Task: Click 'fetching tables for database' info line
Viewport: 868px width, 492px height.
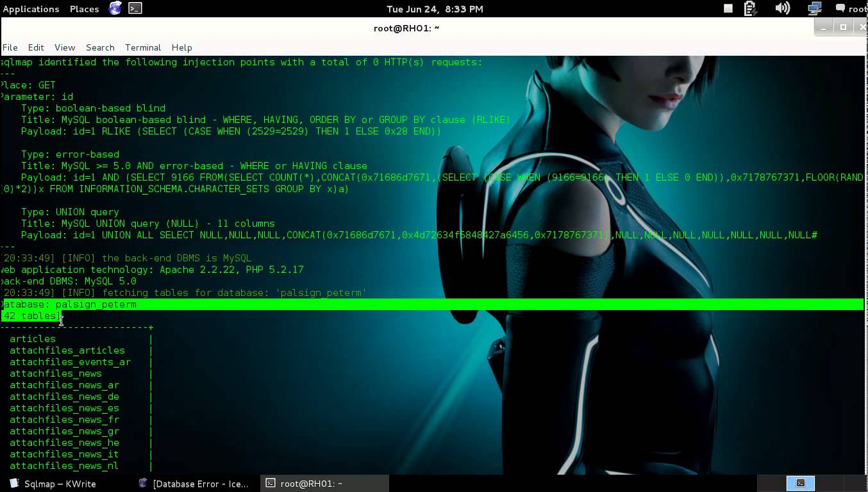Action: 184,293
